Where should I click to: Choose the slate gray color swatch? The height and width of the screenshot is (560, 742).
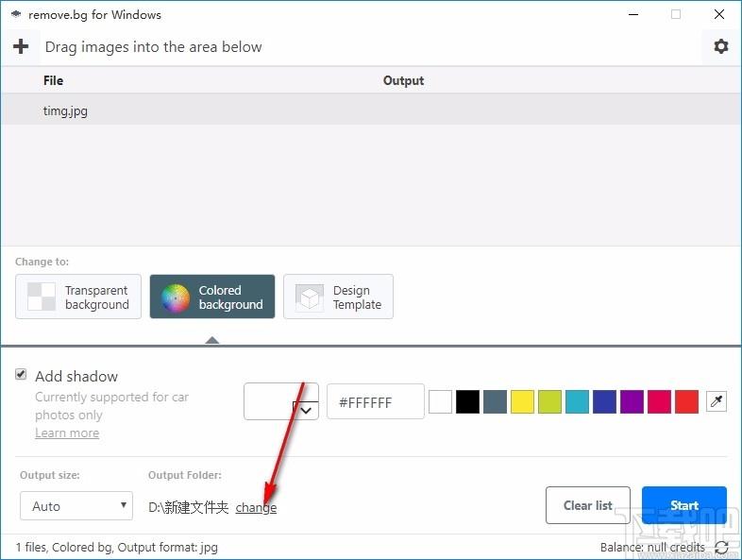tap(495, 402)
